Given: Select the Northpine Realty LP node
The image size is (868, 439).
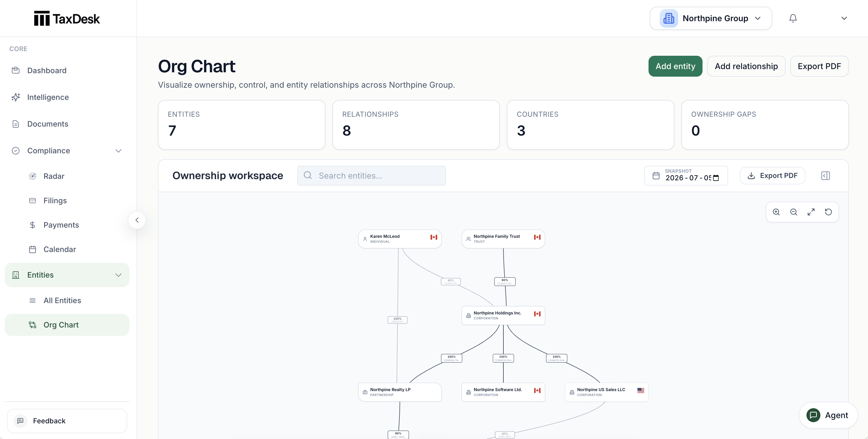Looking at the screenshot, I should (x=400, y=392).
